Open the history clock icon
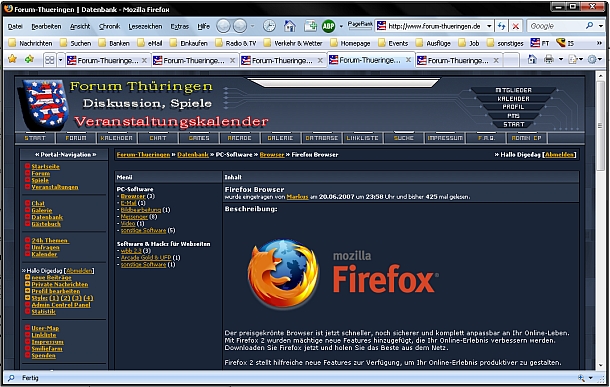 click(x=269, y=26)
